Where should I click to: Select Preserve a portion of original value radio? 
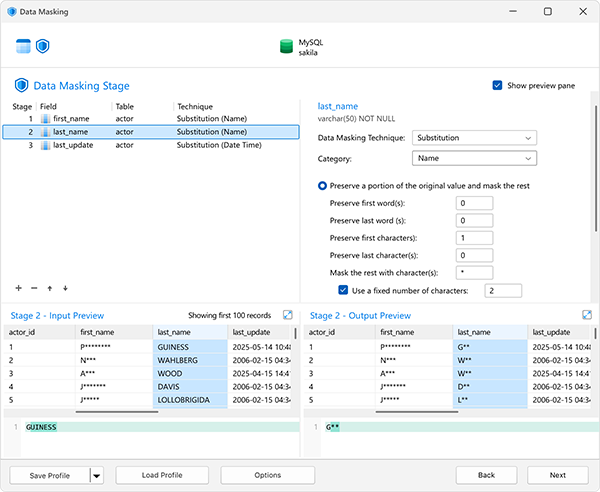(322, 186)
